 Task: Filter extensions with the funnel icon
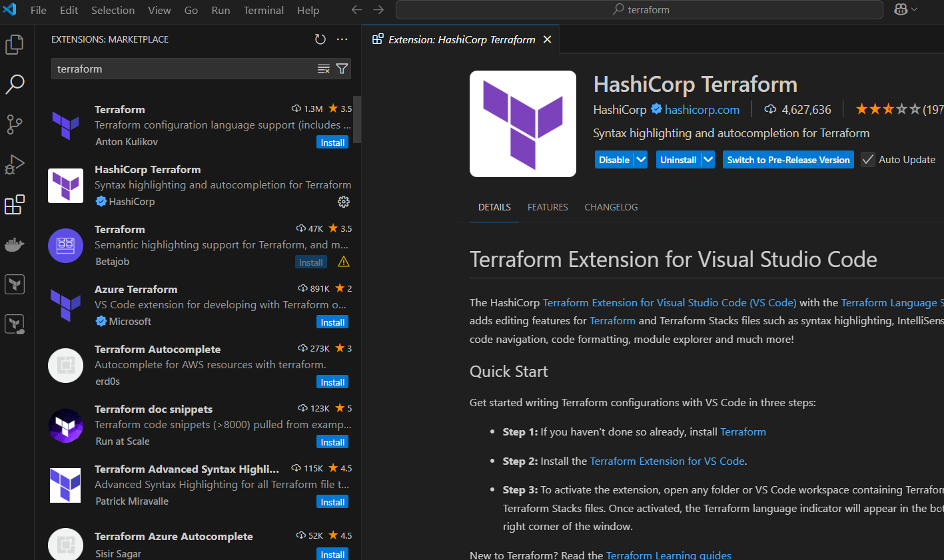point(342,69)
